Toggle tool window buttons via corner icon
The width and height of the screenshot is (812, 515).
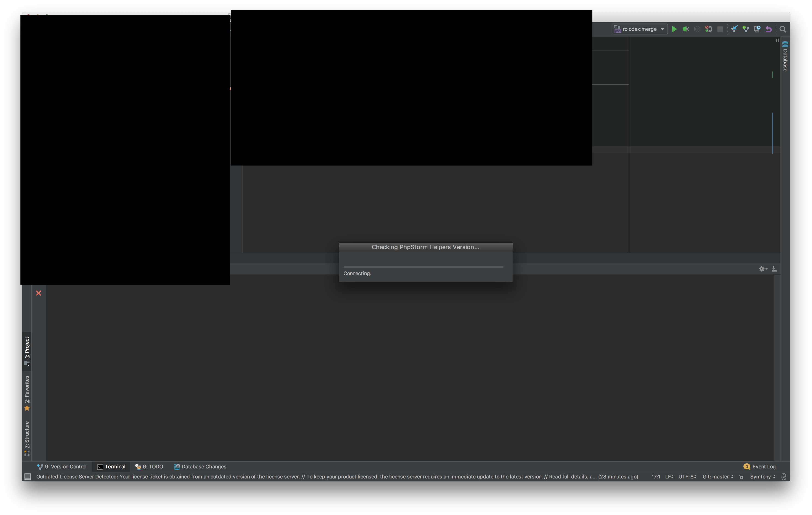[28, 476]
